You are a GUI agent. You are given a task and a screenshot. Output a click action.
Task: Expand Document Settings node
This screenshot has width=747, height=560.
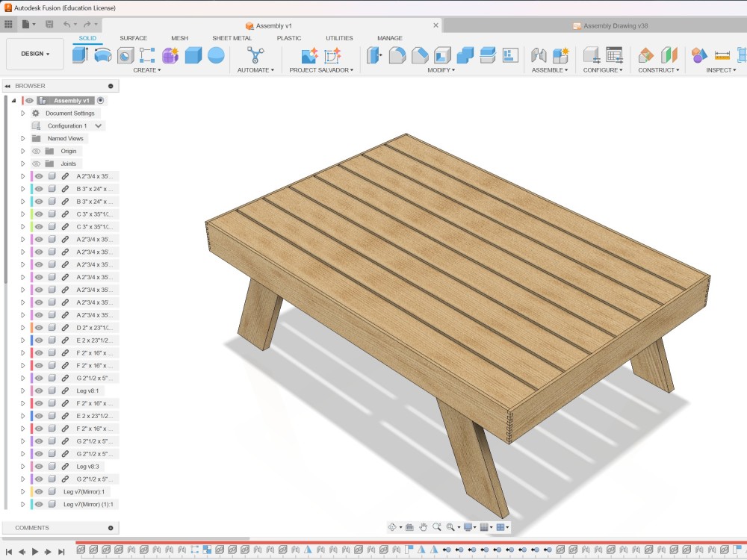pos(22,113)
